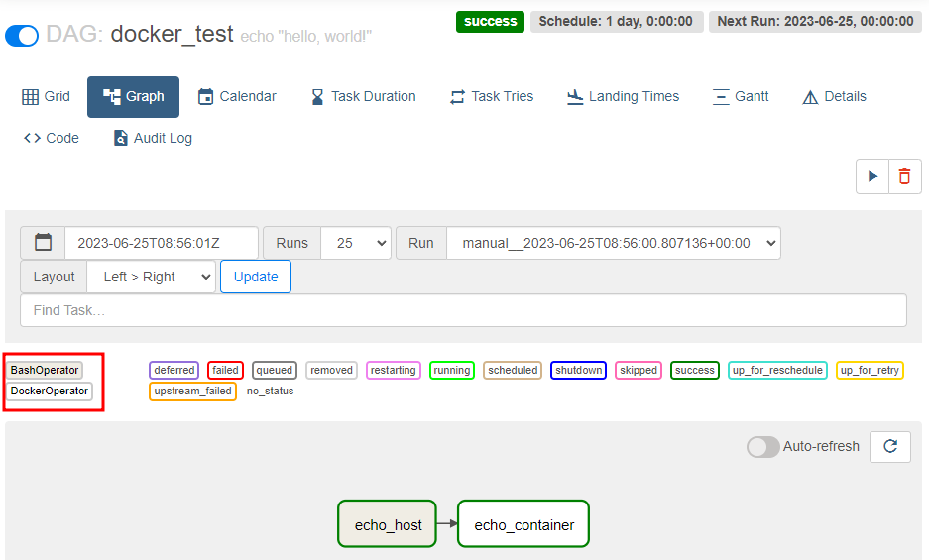Screen dimensions: 929x560
Task: Click the removed status legend
Action: pos(331,370)
